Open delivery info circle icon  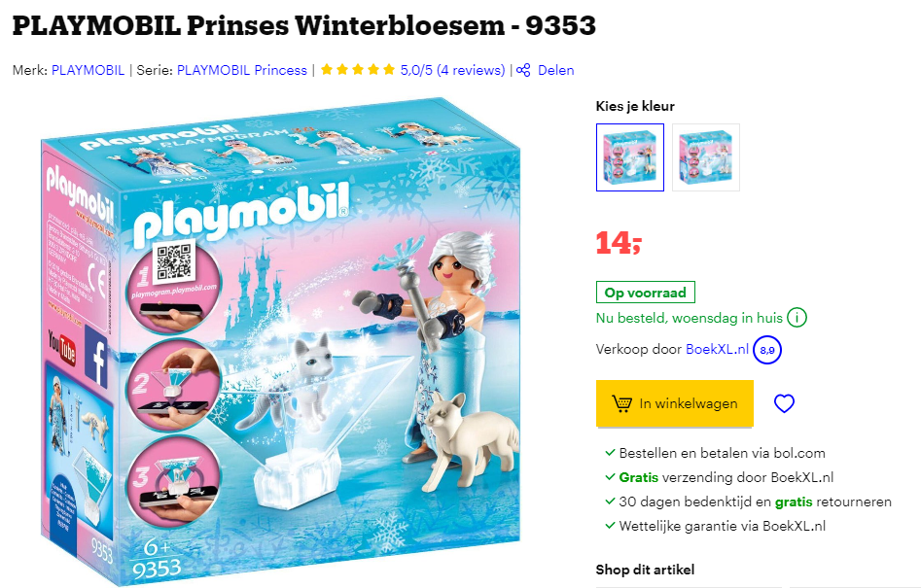point(797,318)
